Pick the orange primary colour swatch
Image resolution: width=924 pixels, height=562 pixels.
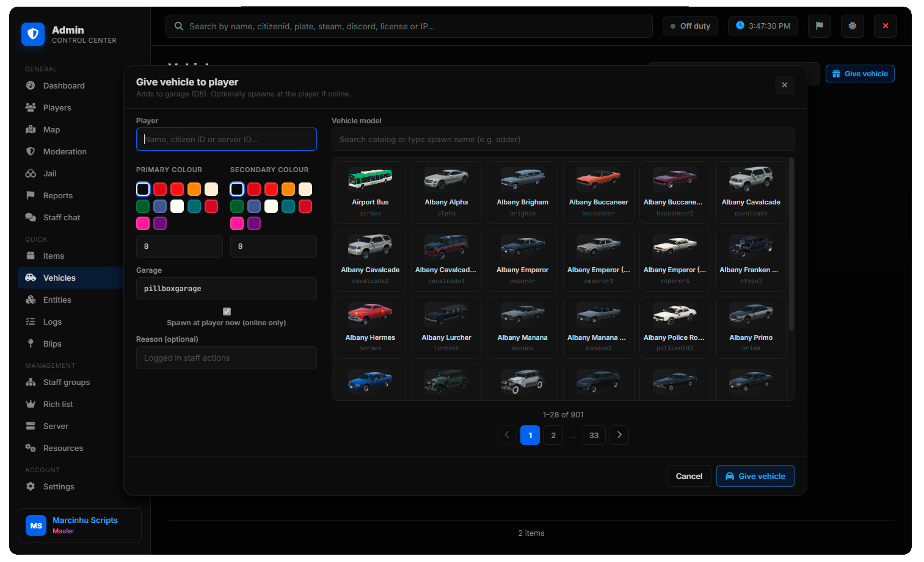[x=194, y=189]
